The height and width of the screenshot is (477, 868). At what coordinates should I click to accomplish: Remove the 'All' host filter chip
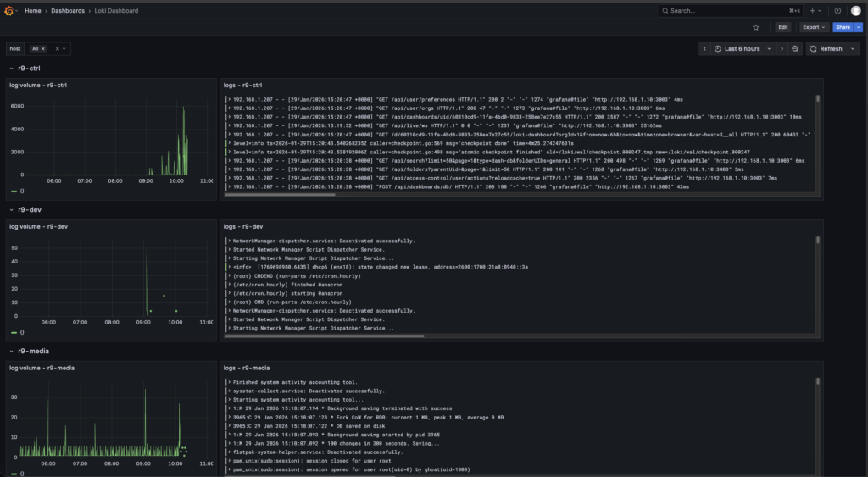click(43, 49)
